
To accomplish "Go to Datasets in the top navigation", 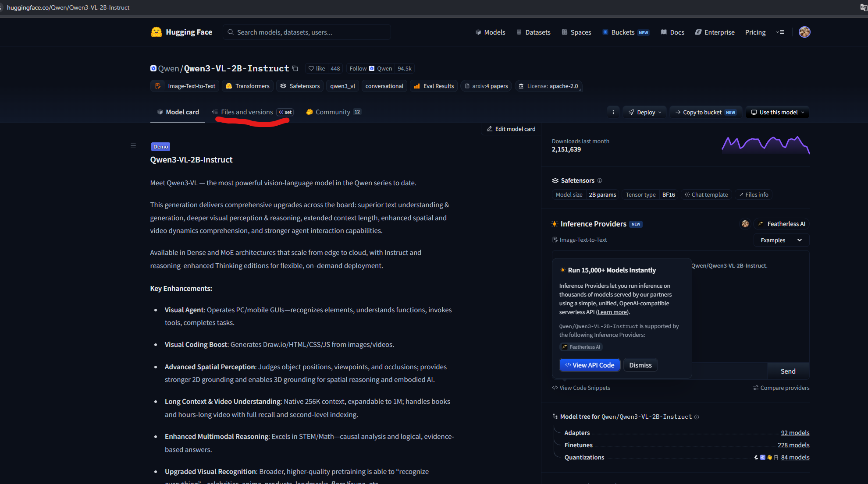I will [534, 32].
